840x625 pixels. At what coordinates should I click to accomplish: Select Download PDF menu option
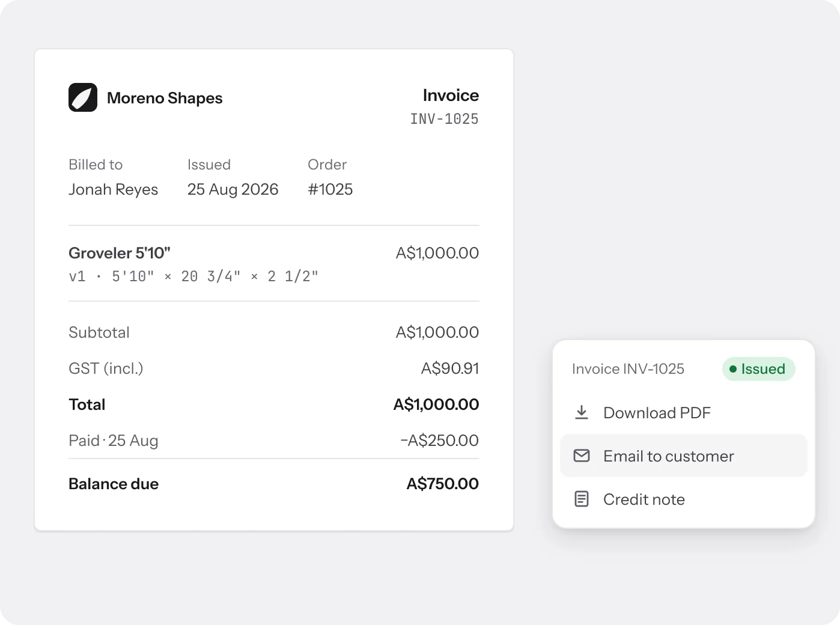(683, 412)
